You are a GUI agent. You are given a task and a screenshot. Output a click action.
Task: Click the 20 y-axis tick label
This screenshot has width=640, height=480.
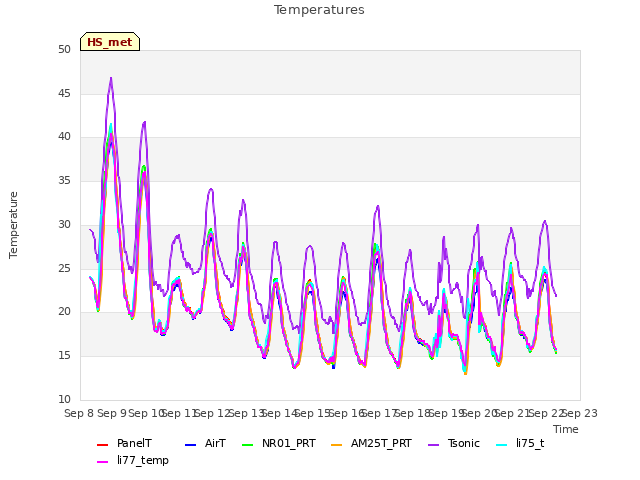point(64,311)
